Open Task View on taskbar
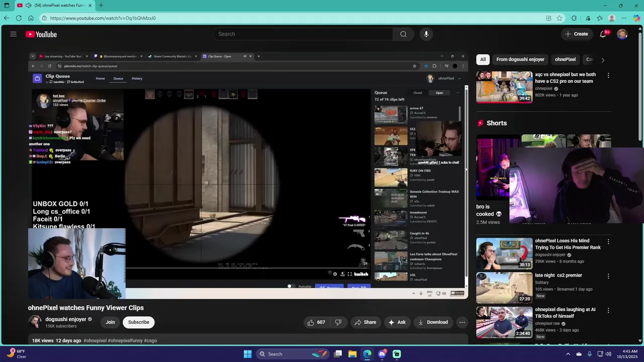644x362 pixels. [x=338, y=354]
